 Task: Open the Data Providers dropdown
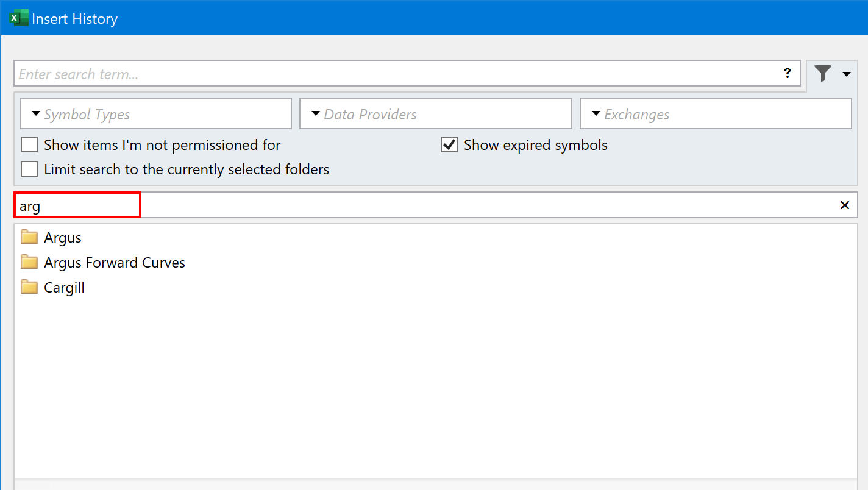(436, 114)
